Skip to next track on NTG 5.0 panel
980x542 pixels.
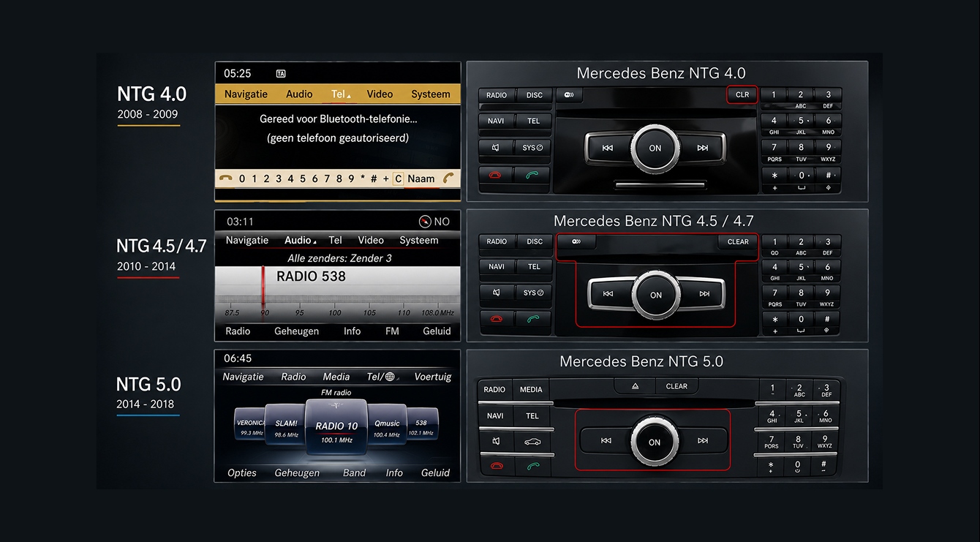(703, 441)
